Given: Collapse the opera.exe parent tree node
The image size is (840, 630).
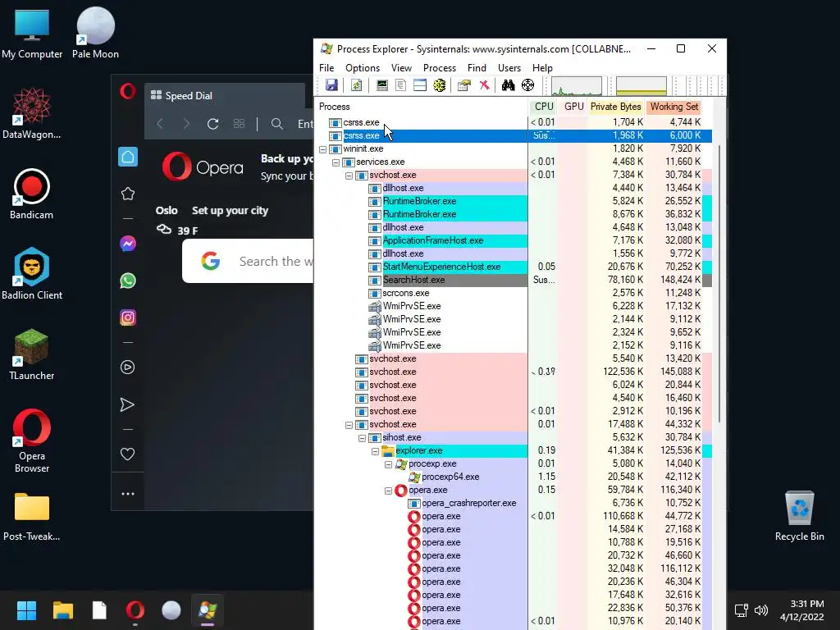Looking at the screenshot, I should (388, 491).
